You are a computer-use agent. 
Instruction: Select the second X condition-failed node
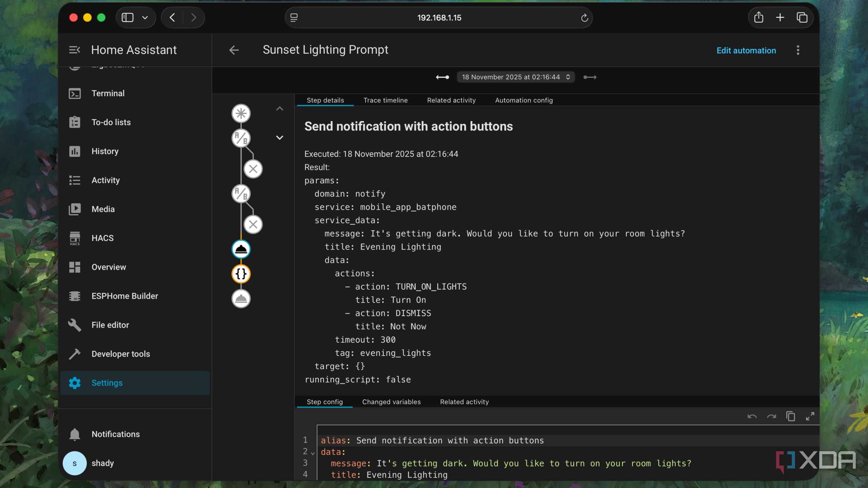[x=253, y=224]
